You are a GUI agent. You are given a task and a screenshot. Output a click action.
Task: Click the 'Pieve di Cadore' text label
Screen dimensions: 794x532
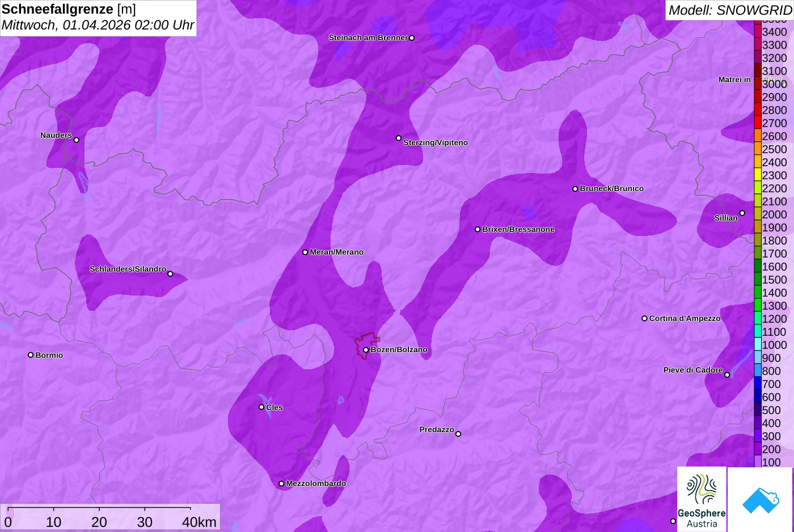click(693, 370)
